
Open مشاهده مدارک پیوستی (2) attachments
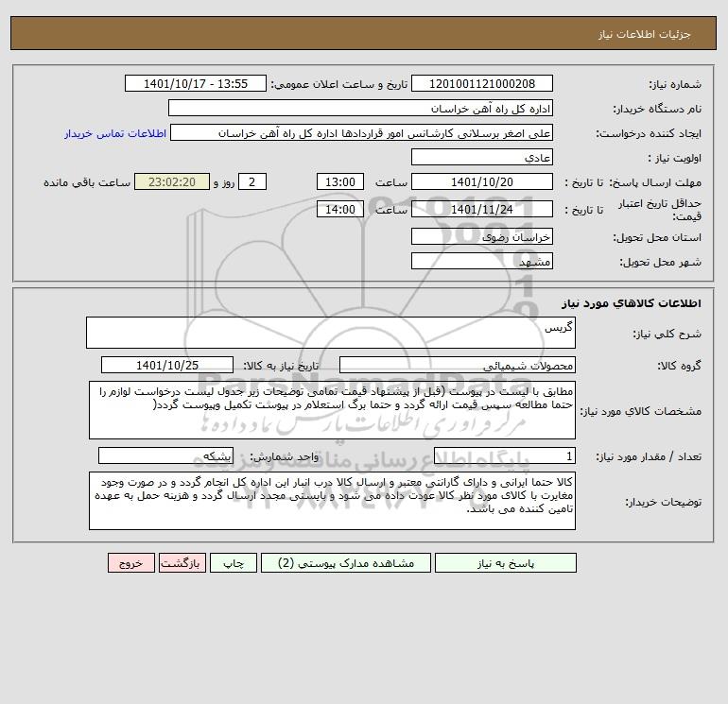346,563
